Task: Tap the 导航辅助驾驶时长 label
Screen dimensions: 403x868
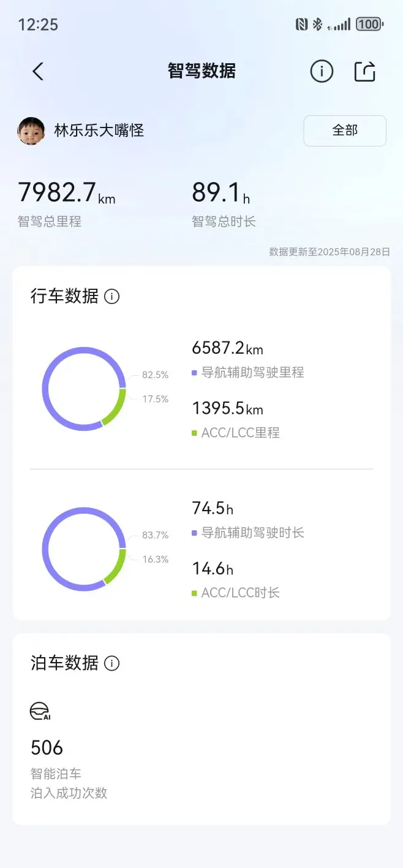Action: [253, 533]
